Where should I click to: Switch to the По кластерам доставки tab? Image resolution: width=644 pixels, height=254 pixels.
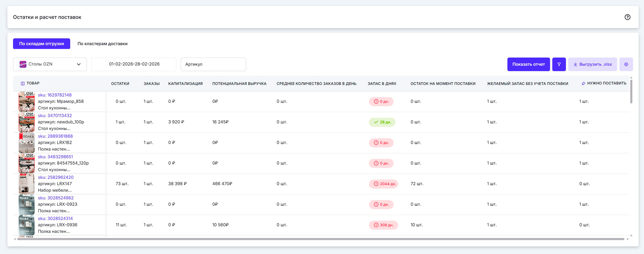[x=102, y=44]
